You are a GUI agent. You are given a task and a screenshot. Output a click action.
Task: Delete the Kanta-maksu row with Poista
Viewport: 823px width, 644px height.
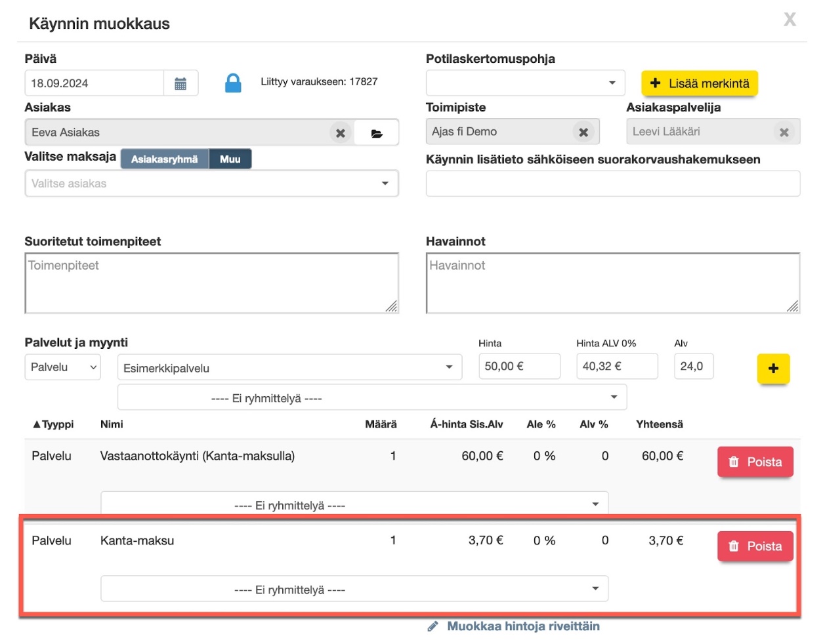coord(755,546)
